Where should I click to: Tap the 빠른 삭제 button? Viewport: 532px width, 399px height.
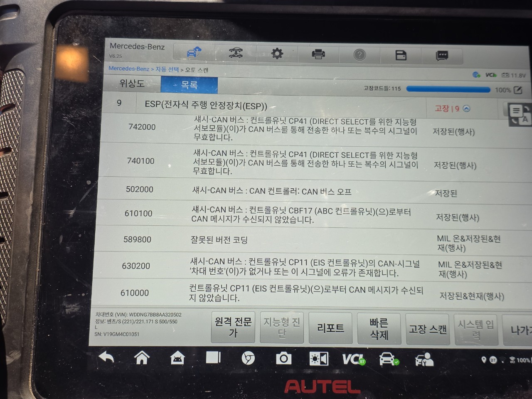pyautogui.click(x=379, y=329)
